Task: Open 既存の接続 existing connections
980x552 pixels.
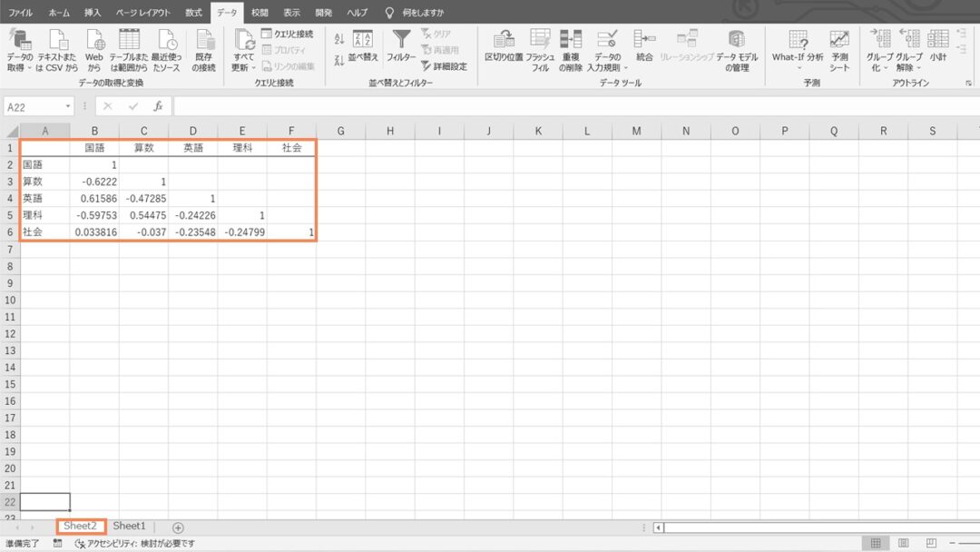Action: pos(204,41)
